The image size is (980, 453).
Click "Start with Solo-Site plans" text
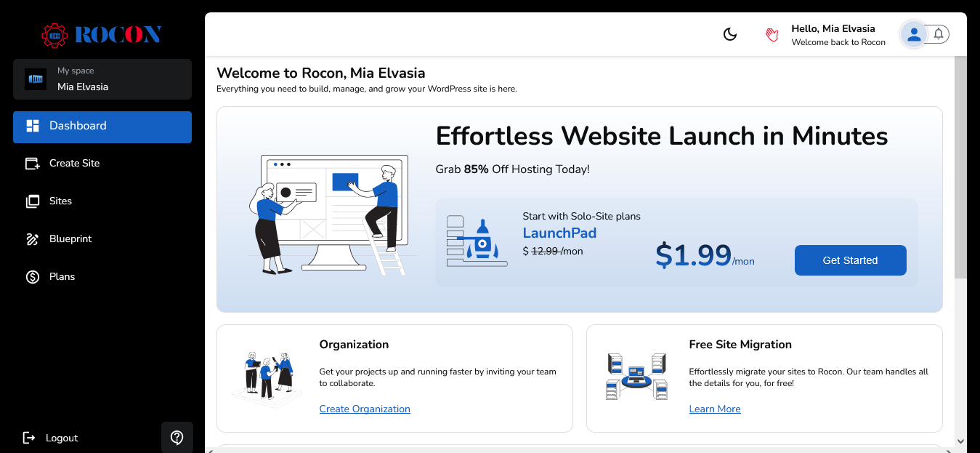pyautogui.click(x=582, y=216)
